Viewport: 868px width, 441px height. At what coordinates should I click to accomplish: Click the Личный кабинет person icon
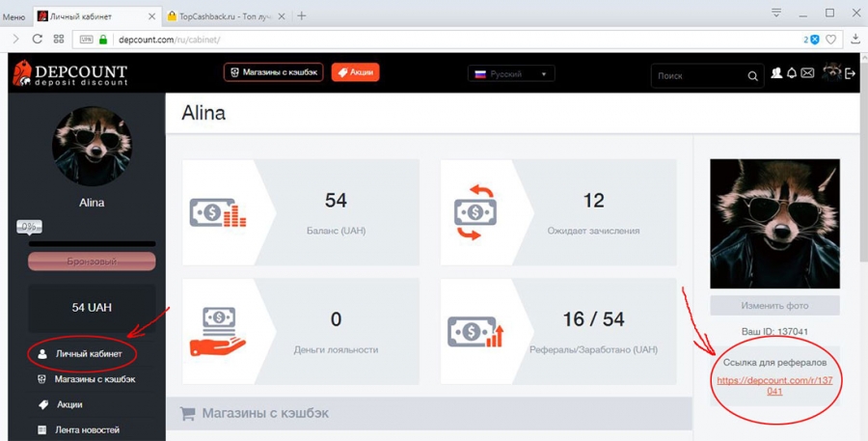(42, 354)
